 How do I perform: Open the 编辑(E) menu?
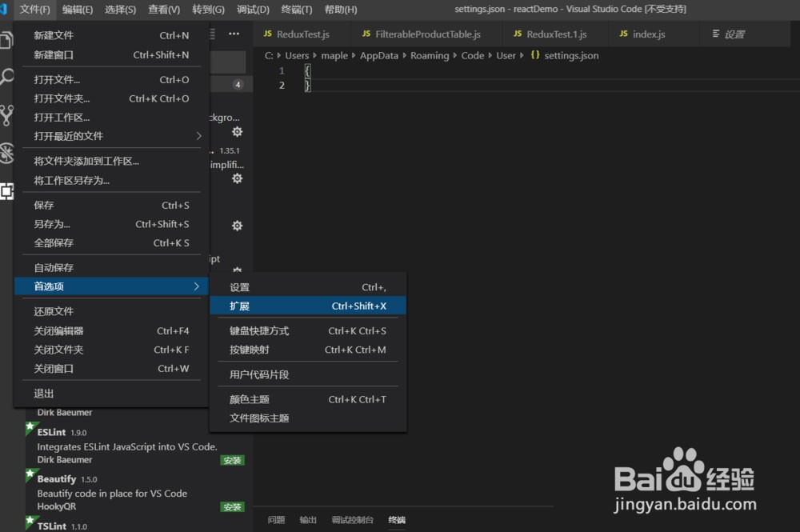(x=78, y=9)
